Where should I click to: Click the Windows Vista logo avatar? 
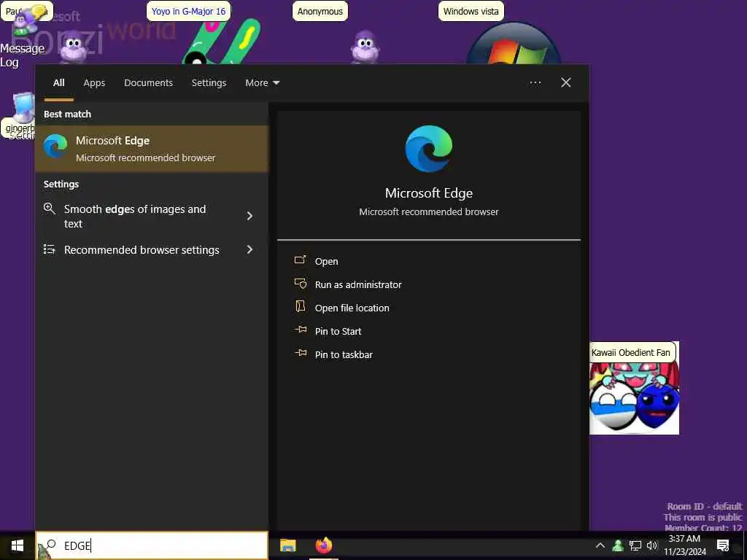[514, 44]
